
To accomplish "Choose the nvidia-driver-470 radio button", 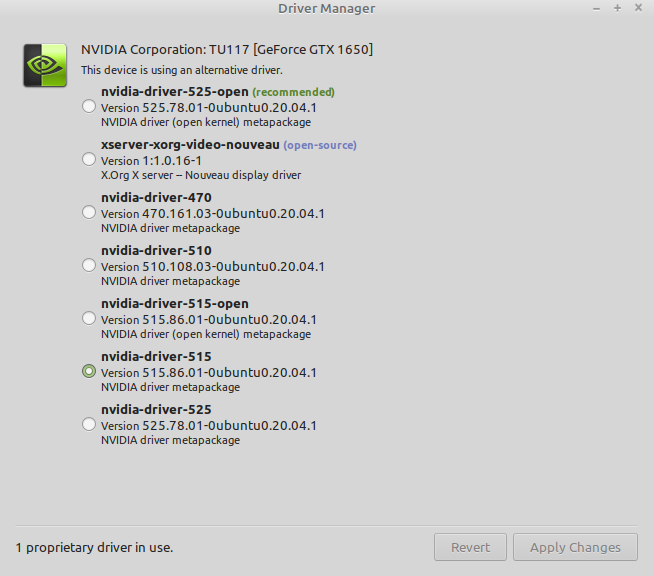I will point(89,212).
